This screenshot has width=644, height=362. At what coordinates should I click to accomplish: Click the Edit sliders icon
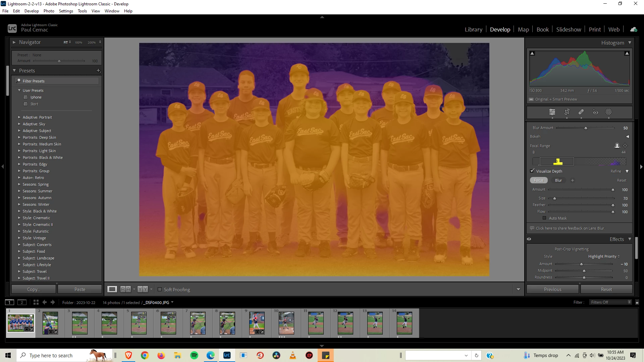point(552,112)
